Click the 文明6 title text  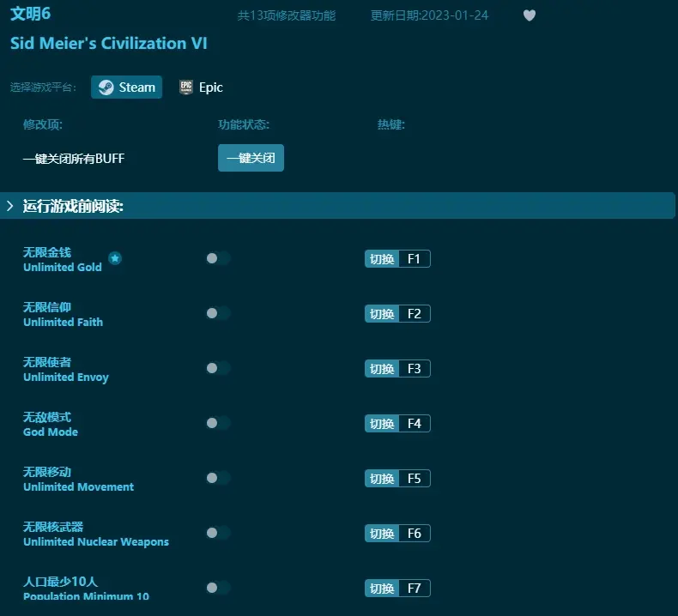[30, 14]
